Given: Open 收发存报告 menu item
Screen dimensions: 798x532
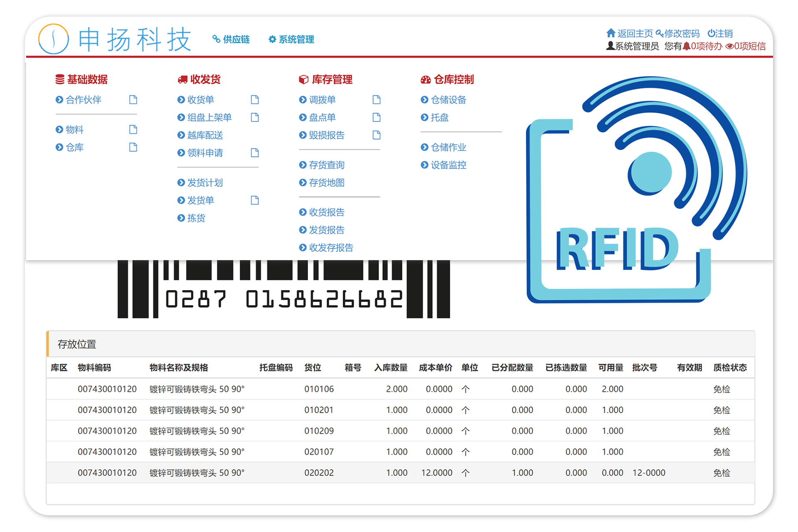Looking at the screenshot, I should (326, 248).
